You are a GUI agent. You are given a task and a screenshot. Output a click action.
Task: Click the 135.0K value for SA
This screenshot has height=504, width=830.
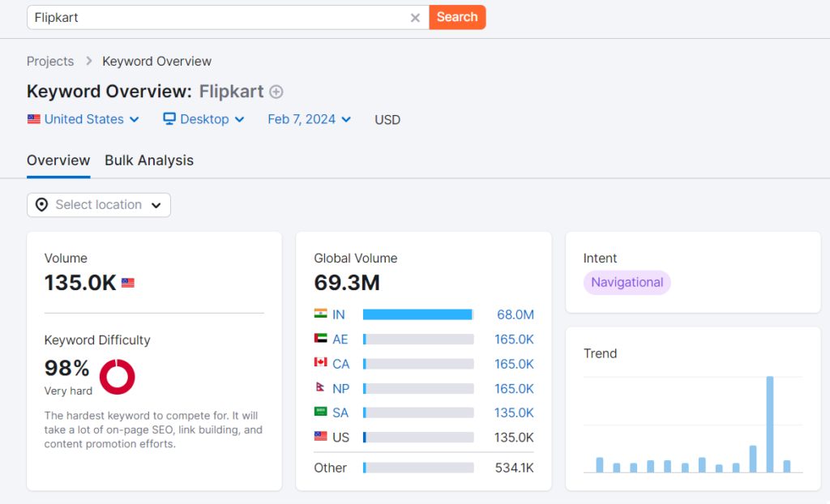click(x=514, y=413)
